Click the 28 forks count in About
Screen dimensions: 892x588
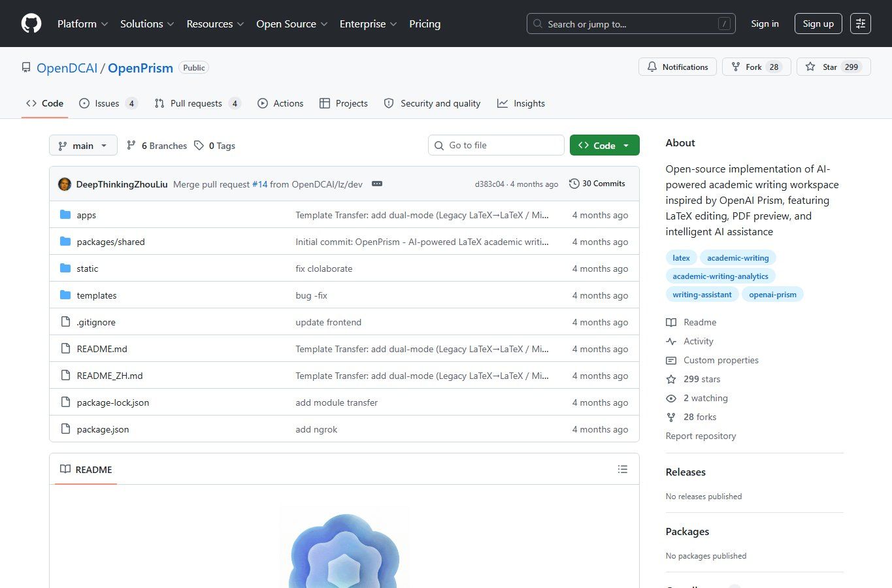click(x=700, y=417)
